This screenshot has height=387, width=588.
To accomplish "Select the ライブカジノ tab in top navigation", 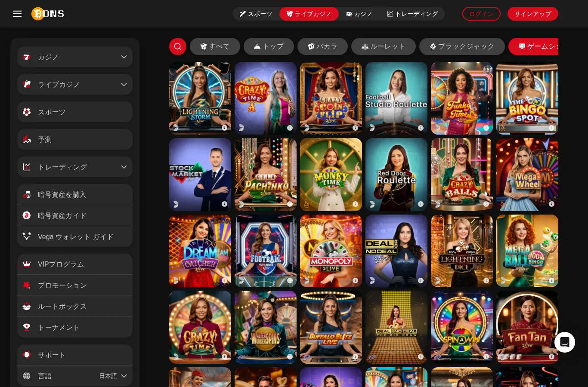I will pos(309,14).
